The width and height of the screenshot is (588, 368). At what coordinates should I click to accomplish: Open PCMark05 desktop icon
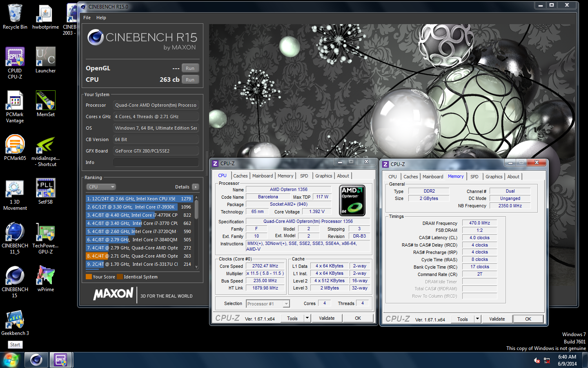(15, 147)
